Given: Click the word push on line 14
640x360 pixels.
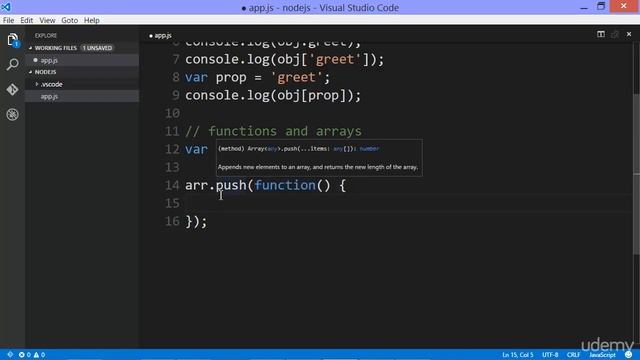Looking at the screenshot, I should pos(231,185).
